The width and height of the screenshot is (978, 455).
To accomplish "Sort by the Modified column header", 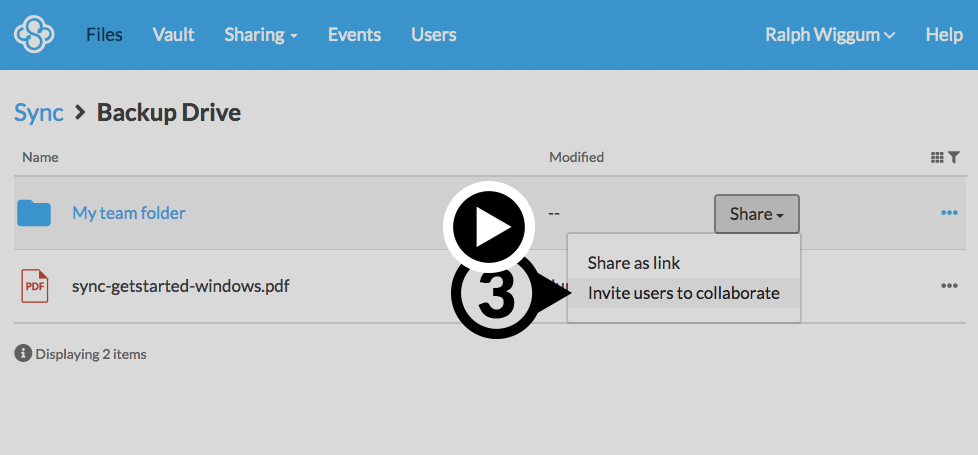I will coord(576,157).
